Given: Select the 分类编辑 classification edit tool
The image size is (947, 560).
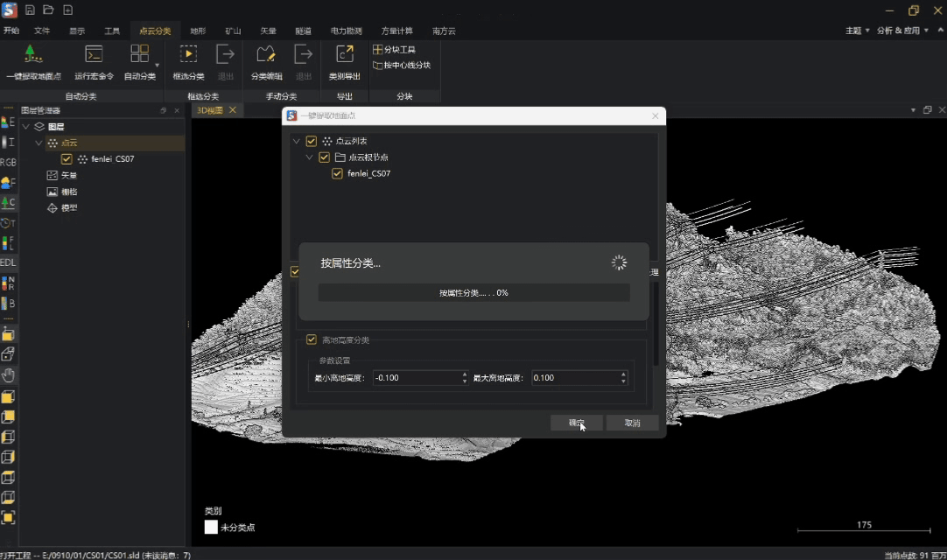Looking at the screenshot, I should click(x=266, y=55).
